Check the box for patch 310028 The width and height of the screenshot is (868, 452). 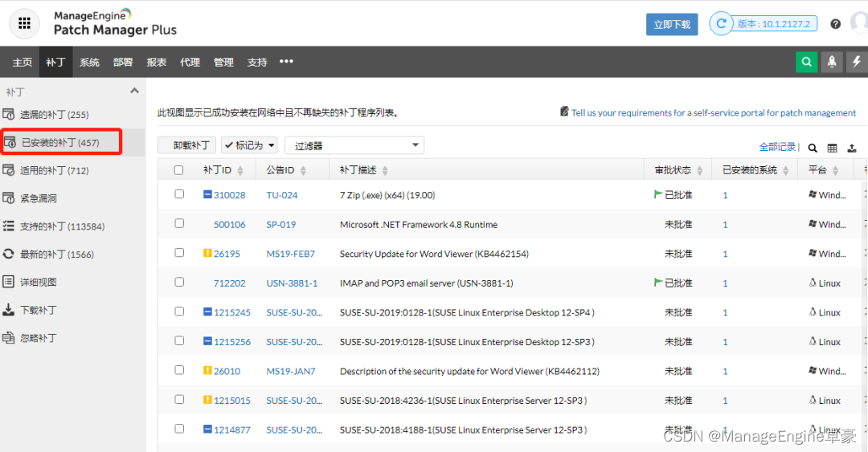(179, 193)
